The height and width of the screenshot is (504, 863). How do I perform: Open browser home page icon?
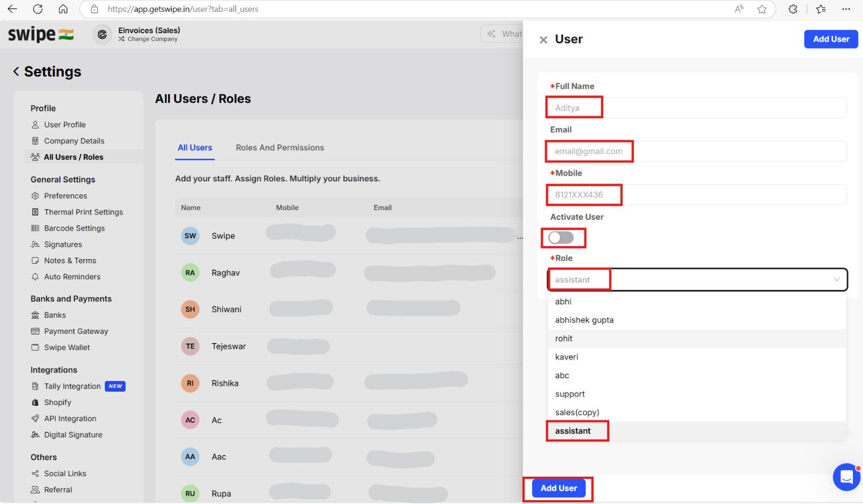tap(63, 9)
